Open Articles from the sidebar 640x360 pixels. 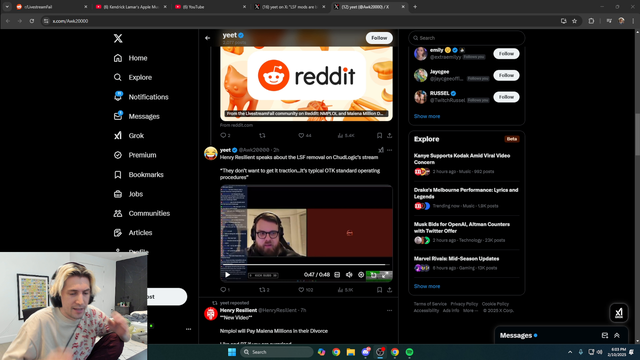click(x=133, y=233)
